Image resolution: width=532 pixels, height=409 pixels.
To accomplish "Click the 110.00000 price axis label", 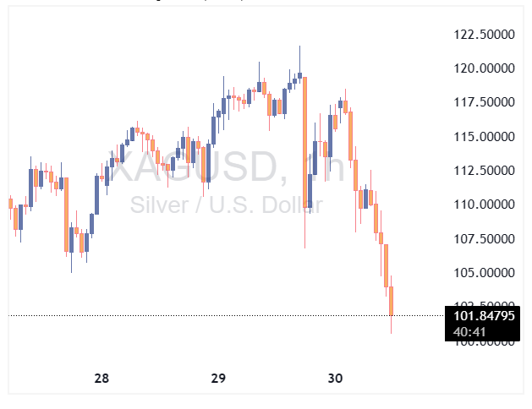I will coord(480,204).
